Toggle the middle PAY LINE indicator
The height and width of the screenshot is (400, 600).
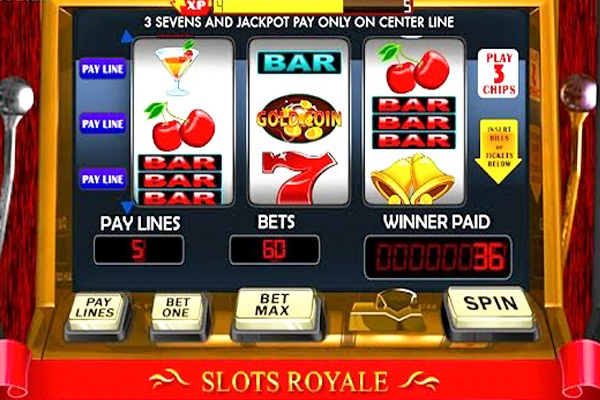[103, 124]
